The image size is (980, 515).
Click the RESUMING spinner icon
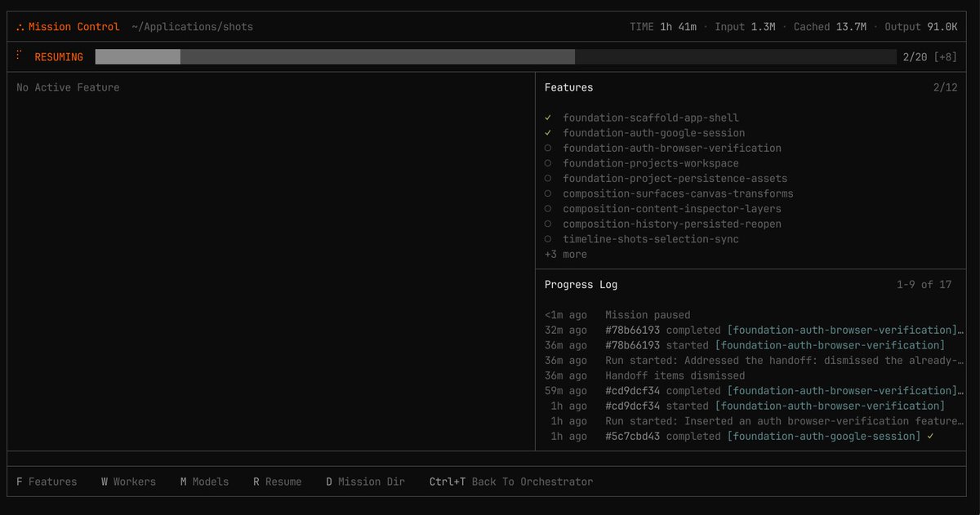pos(18,55)
